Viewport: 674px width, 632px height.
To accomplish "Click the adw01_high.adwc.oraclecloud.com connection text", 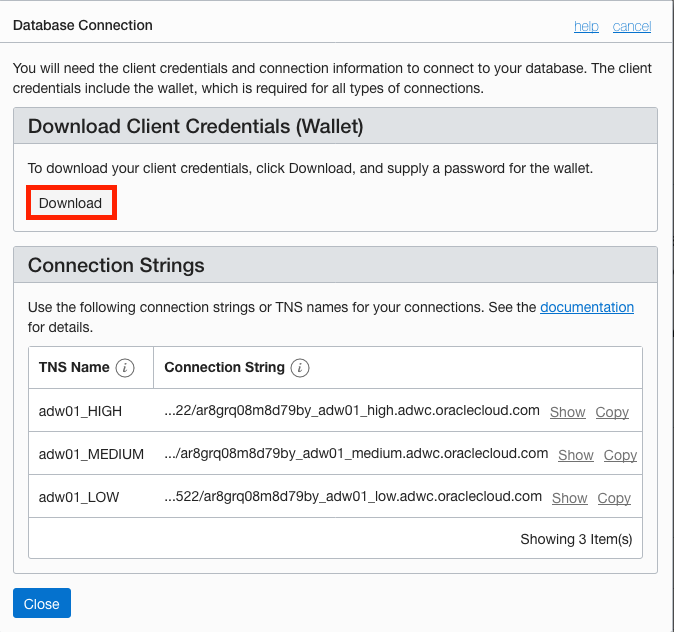I will click(352, 411).
